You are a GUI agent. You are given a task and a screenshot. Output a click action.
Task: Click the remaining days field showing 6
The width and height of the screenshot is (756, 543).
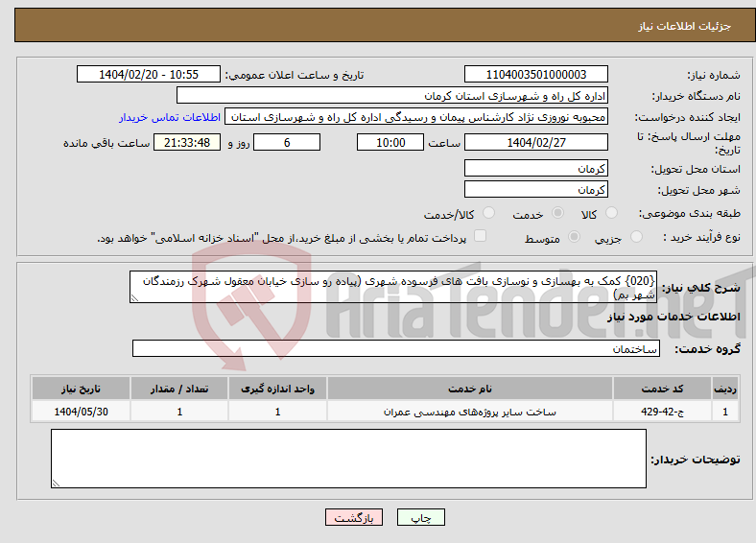[287, 142]
